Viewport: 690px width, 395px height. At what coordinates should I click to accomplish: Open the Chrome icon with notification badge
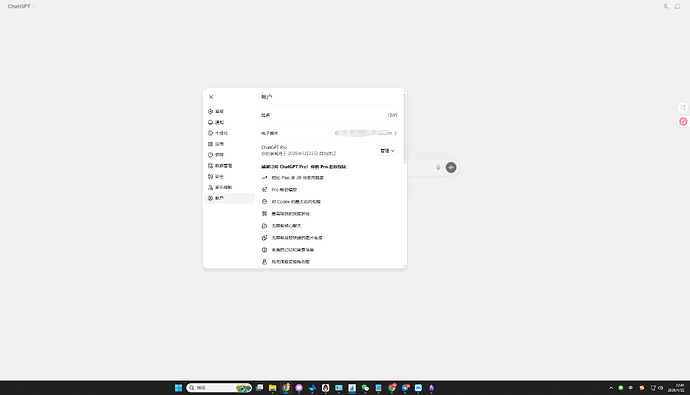pos(392,388)
